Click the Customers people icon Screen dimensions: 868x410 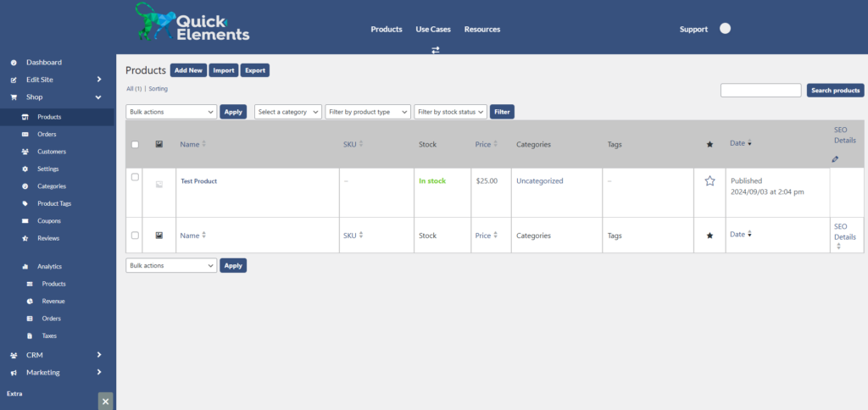25,152
